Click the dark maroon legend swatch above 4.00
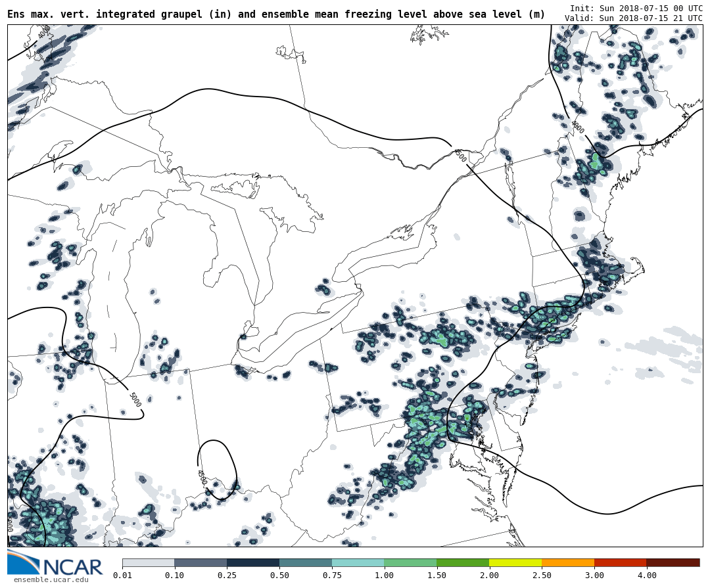The height and width of the screenshot is (588, 710). (x=673, y=562)
